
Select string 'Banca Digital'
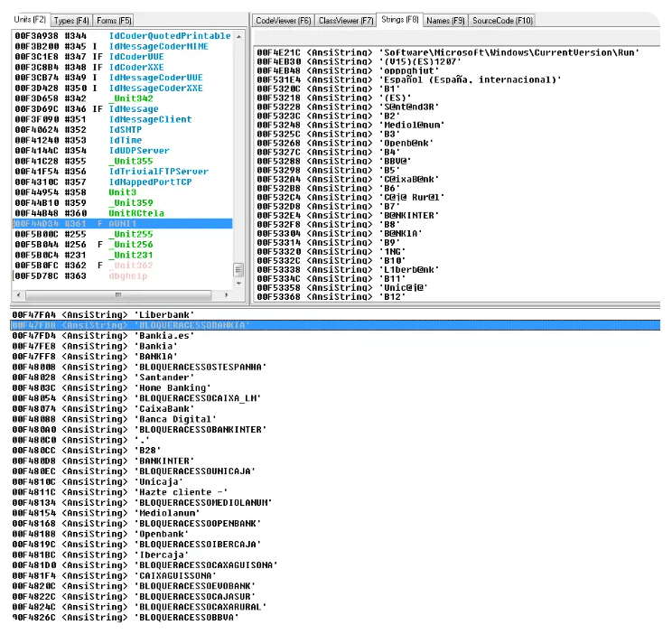[176, 419]
